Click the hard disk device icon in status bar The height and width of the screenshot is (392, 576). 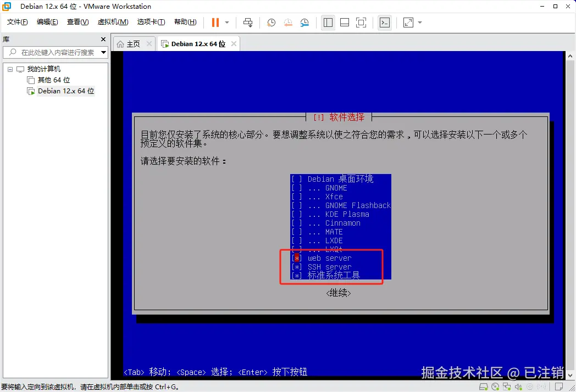483,386
